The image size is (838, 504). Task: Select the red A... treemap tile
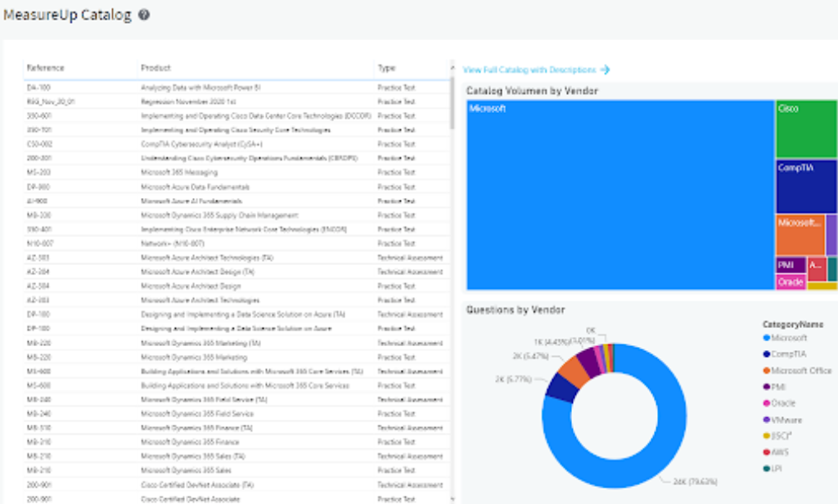click(x=817, y=269)
